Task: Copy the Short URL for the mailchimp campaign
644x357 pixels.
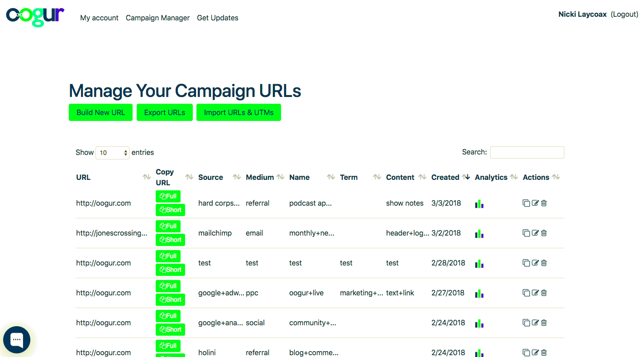Action: (170, 240)
